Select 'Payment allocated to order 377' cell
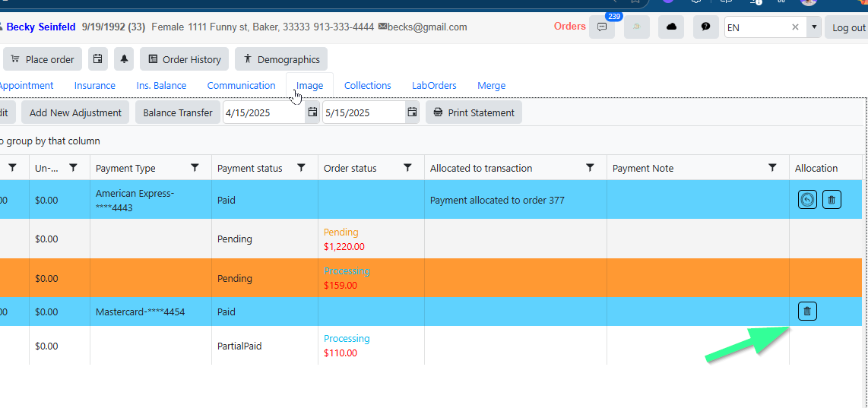The width and height of the screenshot is (868, 408). 515,200
